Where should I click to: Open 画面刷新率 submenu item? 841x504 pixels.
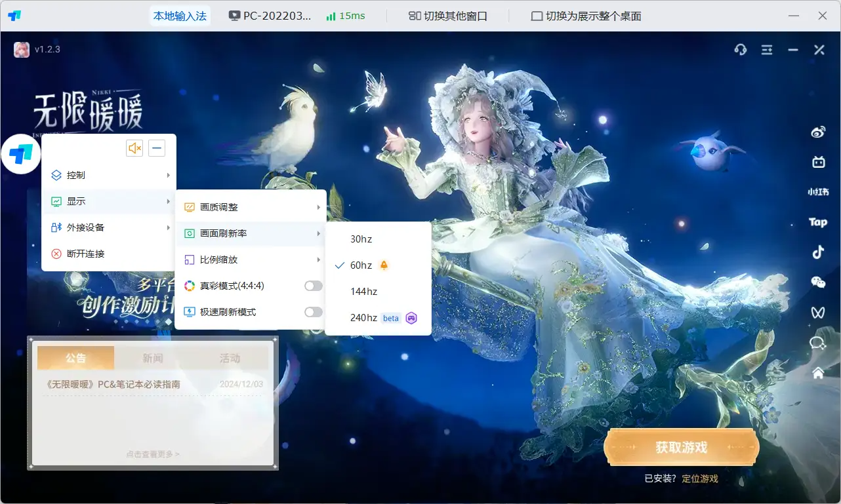[251, 233]
